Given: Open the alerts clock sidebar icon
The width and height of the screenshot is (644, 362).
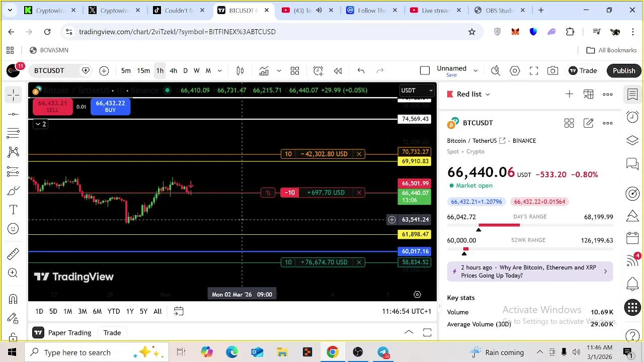Looking at the screenshot, I should (632, 117).
